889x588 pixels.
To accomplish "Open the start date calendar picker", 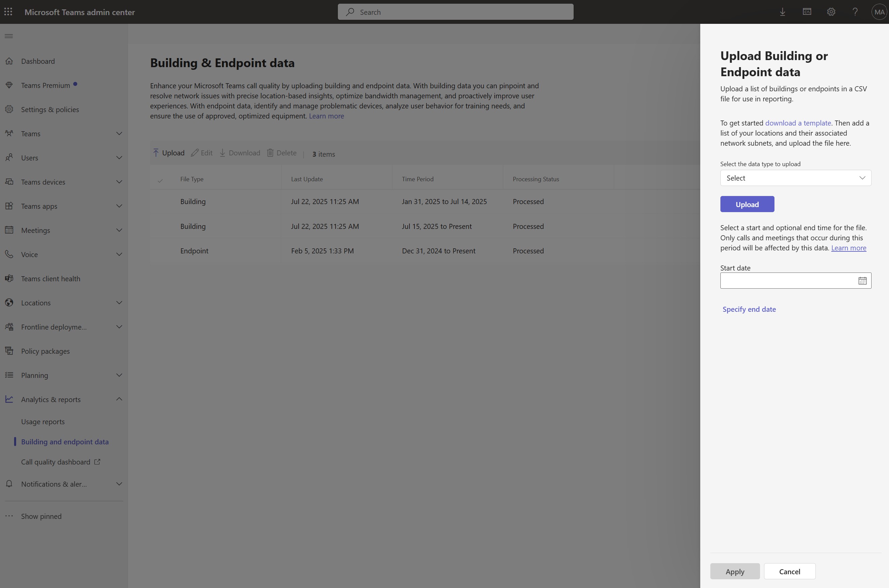I will point(862,280).
